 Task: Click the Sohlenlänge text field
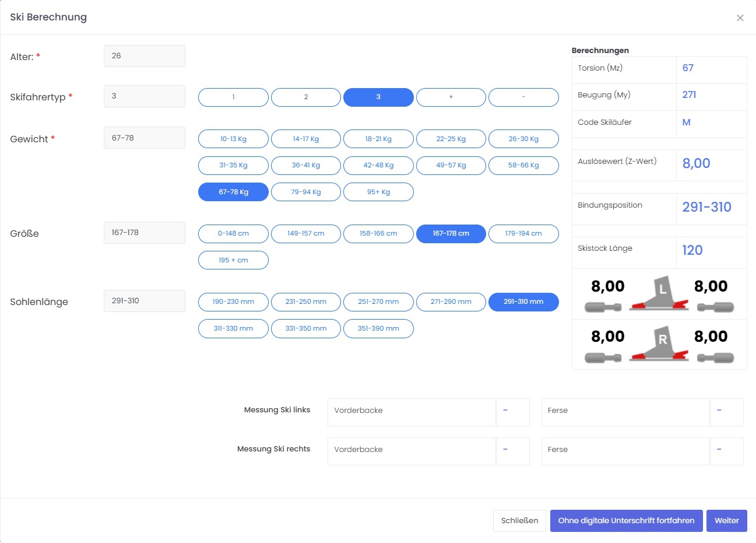click(144, 301)
